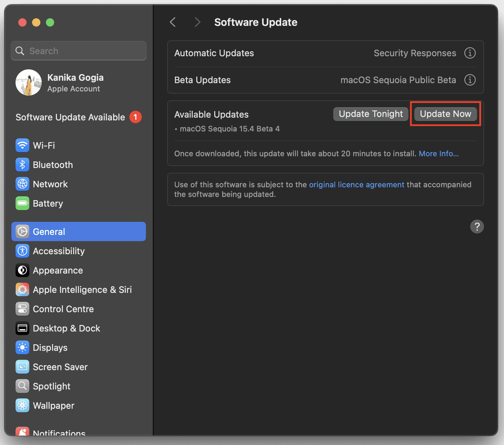Click the help question mark button
This screenshot has width=504, height=445.
coord(477,227)
